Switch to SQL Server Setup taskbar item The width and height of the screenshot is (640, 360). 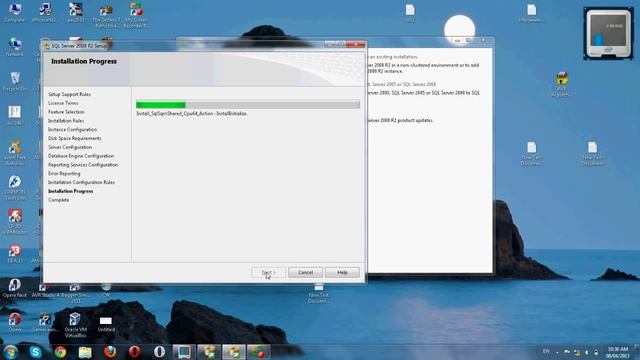(234, 352)
